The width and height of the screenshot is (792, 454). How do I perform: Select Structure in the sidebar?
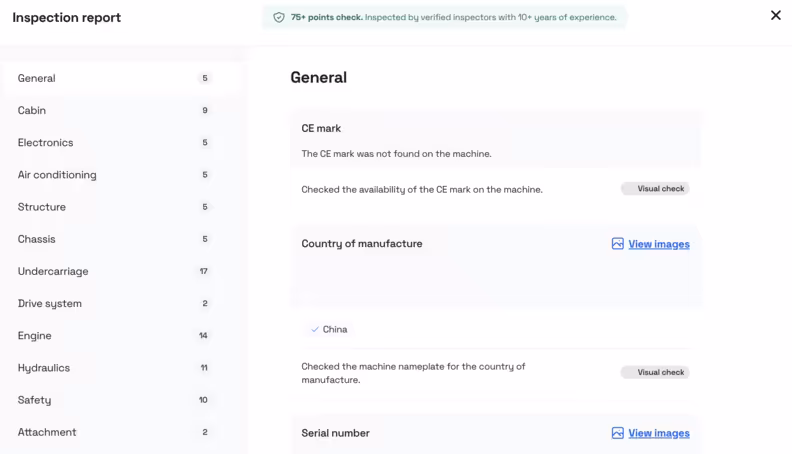point(42,207)
